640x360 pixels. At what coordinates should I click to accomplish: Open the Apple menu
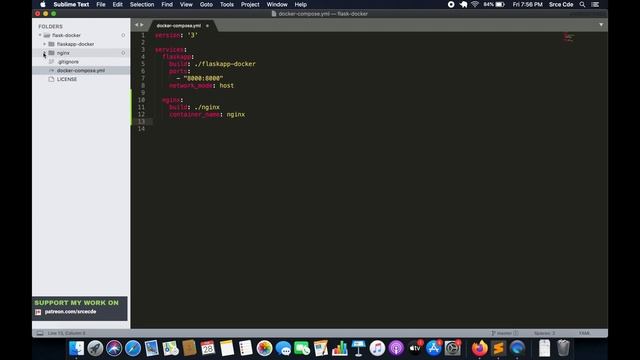(42, 4)
